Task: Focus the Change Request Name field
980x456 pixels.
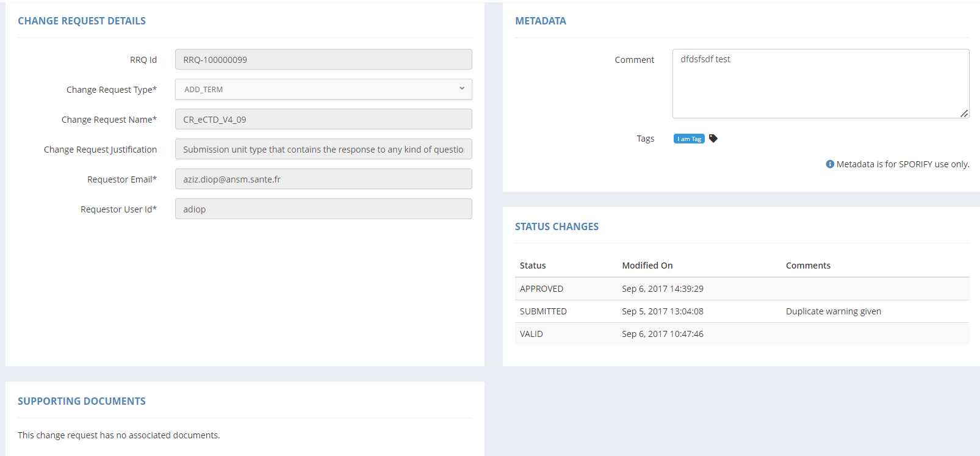Action: 323,119
